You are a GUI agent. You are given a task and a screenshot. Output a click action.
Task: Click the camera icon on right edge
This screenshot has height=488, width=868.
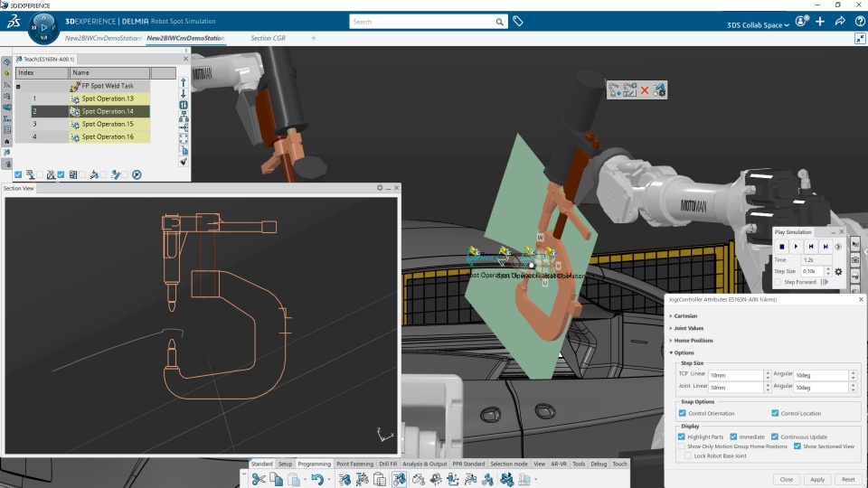pos(855,259)
